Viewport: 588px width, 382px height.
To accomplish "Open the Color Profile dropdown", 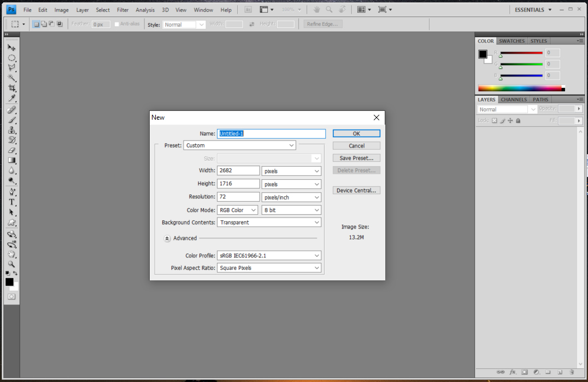I will [269, 255].
